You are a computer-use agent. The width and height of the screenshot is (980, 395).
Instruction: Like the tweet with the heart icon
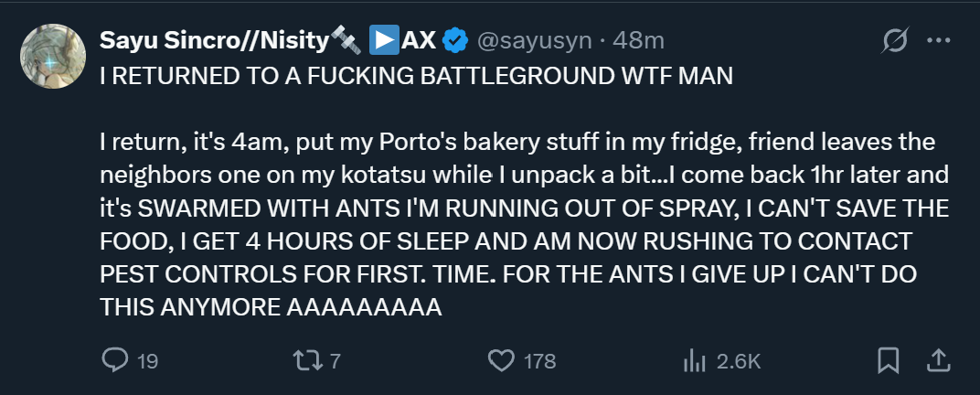501,361
